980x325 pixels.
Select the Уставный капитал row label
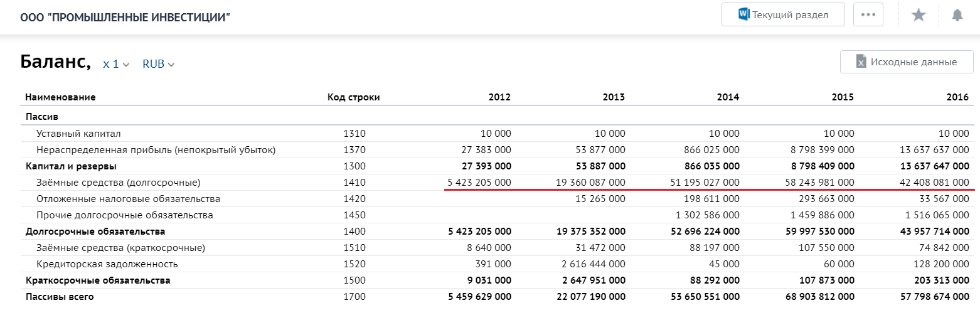tap(78, 134)
